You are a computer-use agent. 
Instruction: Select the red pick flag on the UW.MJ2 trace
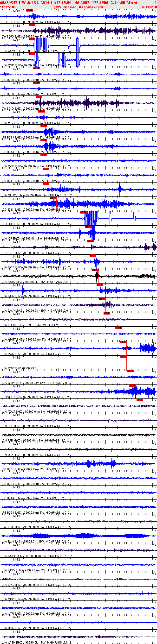[41, 111]
